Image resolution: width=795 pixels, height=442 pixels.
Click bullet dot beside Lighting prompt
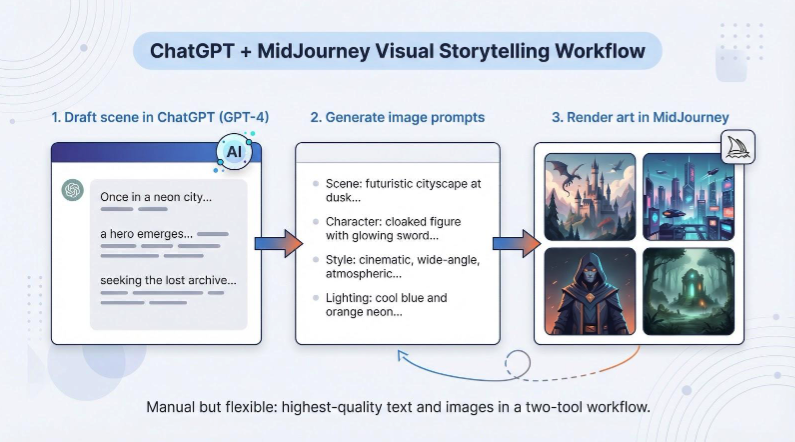316,298
